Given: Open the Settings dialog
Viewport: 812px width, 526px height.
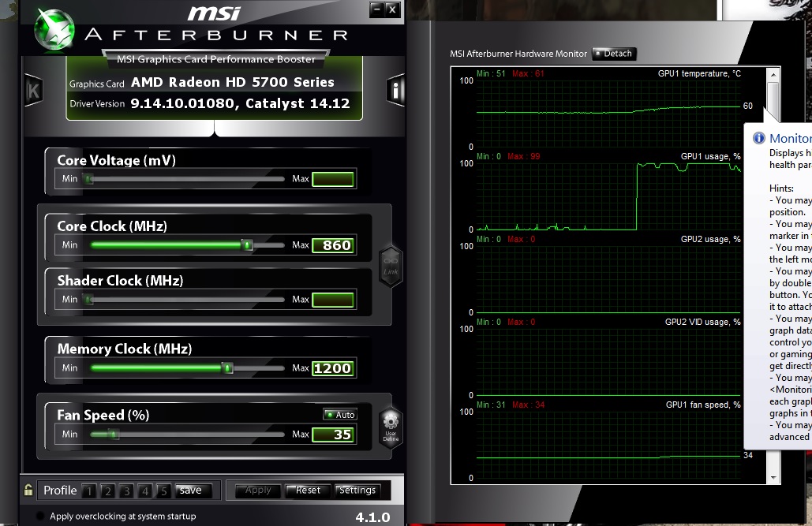Looking at the screenshot, I should [357, 491].
